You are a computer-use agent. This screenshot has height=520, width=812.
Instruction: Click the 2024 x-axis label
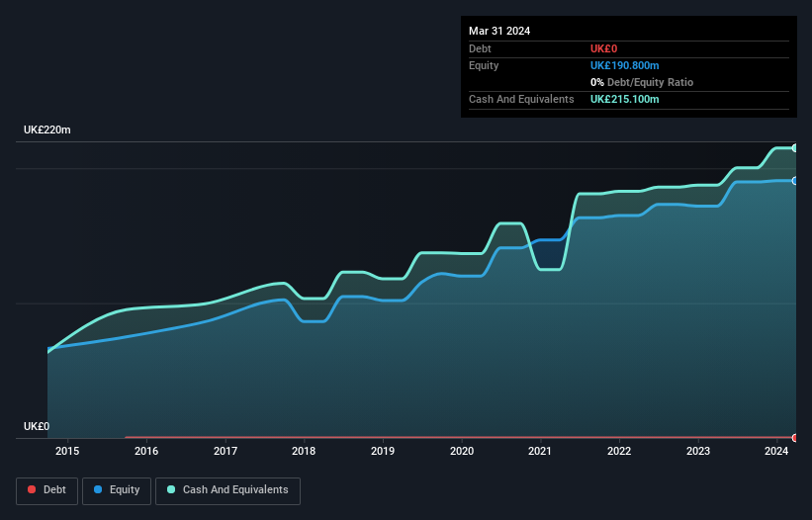point(776,451)
